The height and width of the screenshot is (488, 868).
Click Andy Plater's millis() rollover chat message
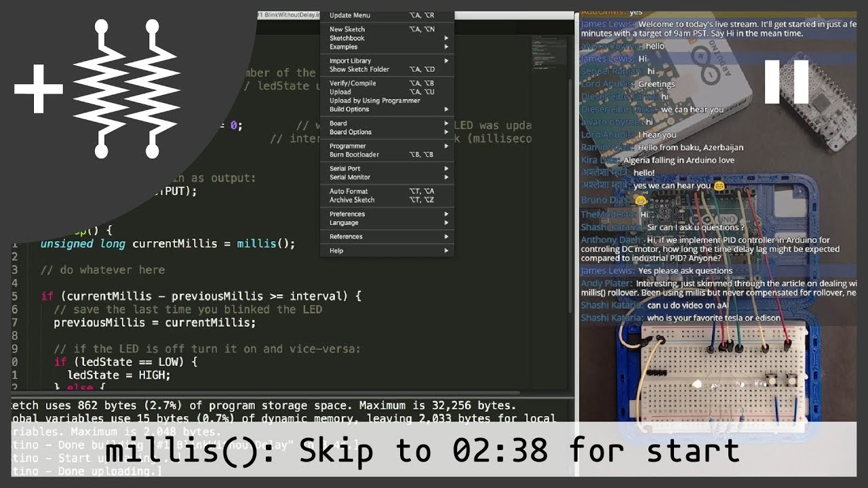pos(719,288)
